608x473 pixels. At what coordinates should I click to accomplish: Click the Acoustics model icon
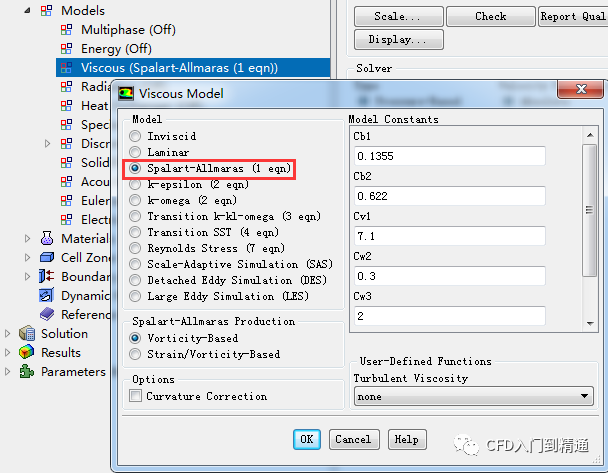[66, 181]
